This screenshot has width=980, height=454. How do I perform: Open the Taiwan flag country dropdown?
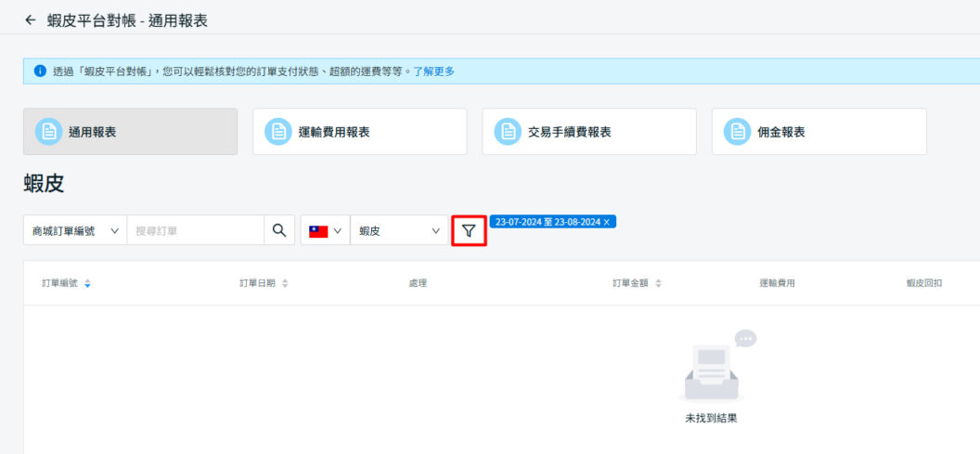(x=325, y=231)
